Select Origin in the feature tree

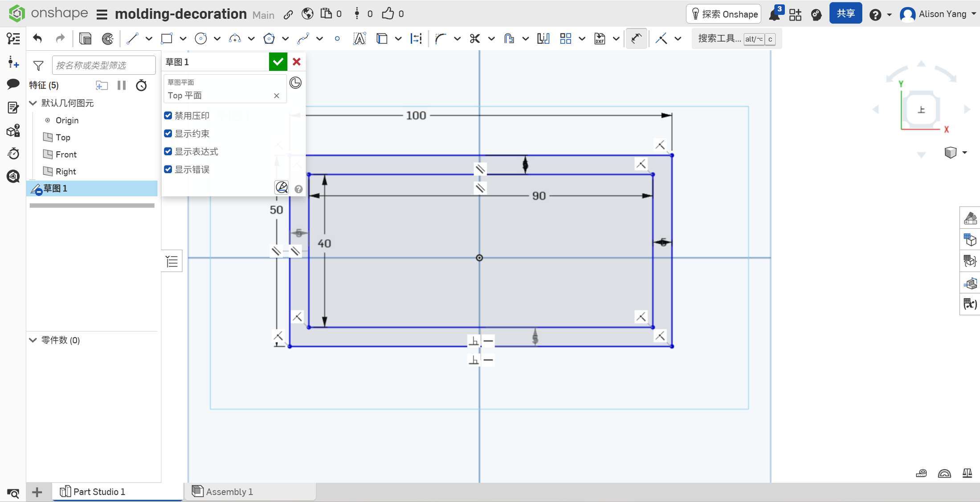tap(67, 120)
